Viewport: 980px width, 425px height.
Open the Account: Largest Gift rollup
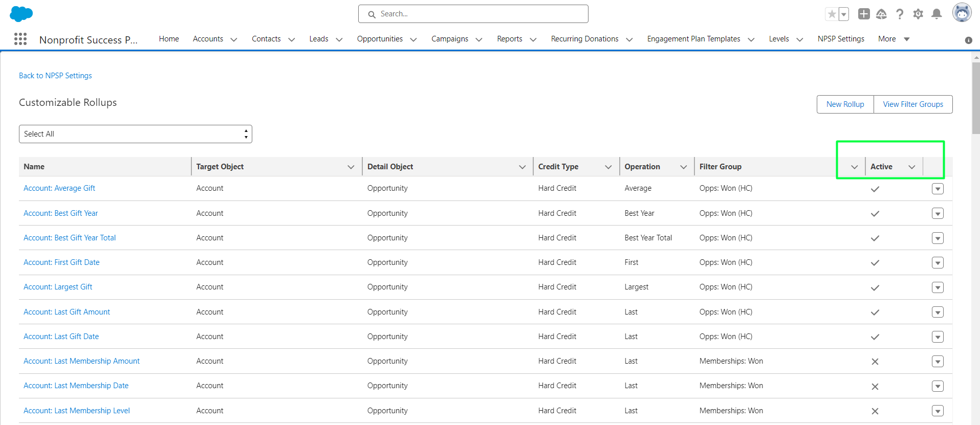click(x=58, y=287)
